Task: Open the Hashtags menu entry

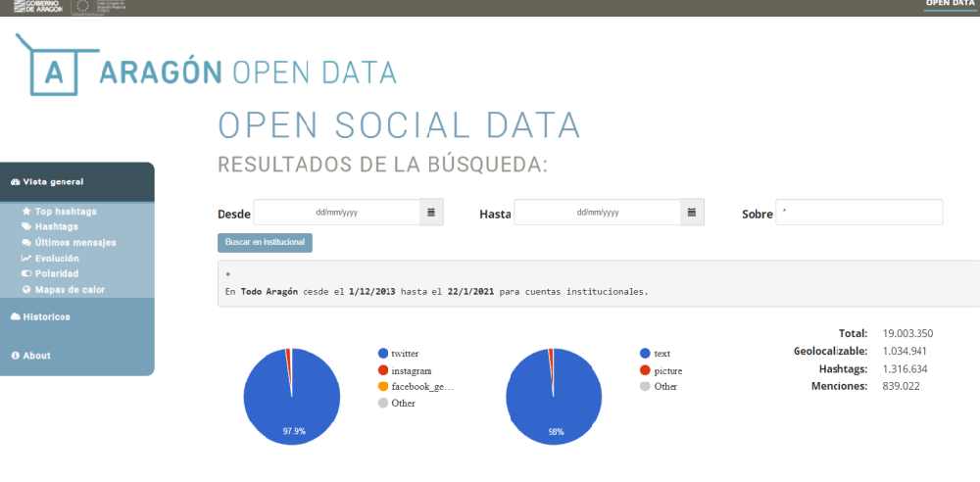Action: (56, 226)
